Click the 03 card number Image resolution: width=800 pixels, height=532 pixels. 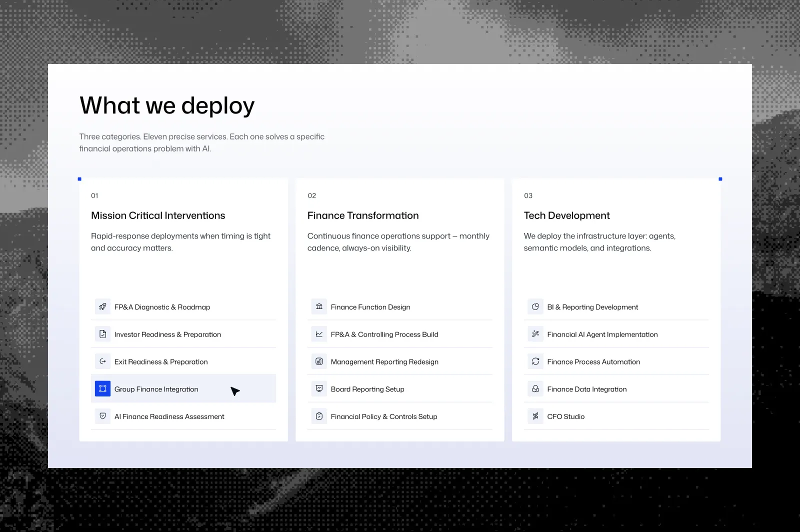click(528, 195)
